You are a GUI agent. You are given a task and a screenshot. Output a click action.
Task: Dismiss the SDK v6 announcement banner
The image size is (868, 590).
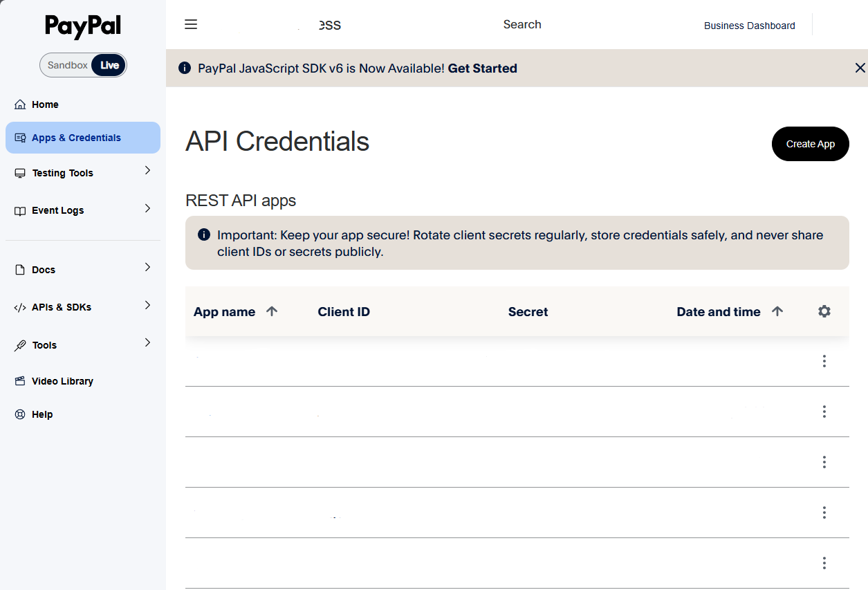pyautogui.click(x=860, y=68)
